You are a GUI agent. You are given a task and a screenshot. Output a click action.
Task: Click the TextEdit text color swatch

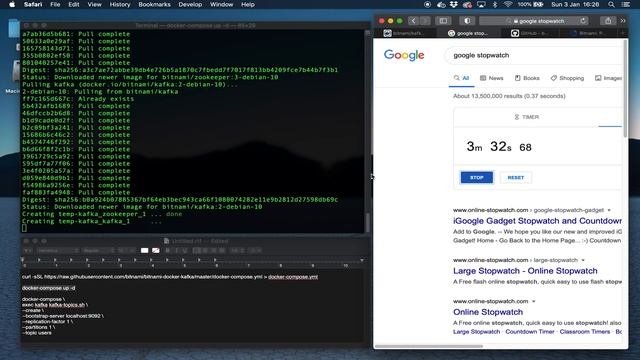point(144,250)
